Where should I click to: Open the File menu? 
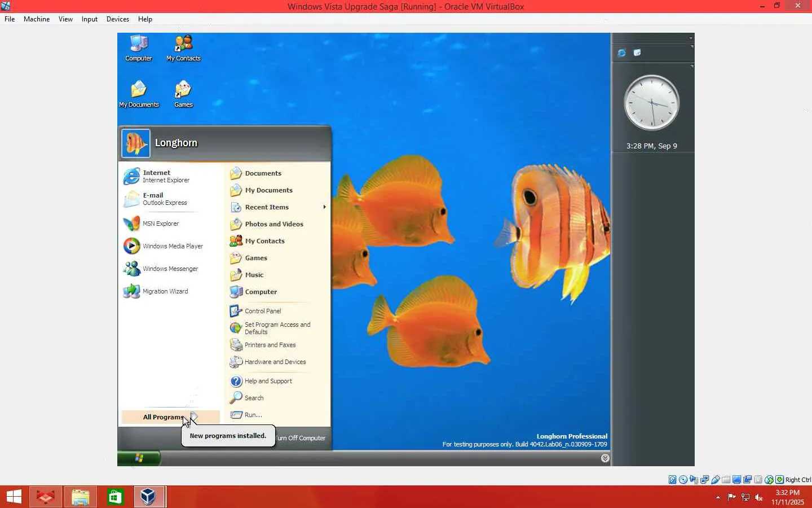coord(10,19)
